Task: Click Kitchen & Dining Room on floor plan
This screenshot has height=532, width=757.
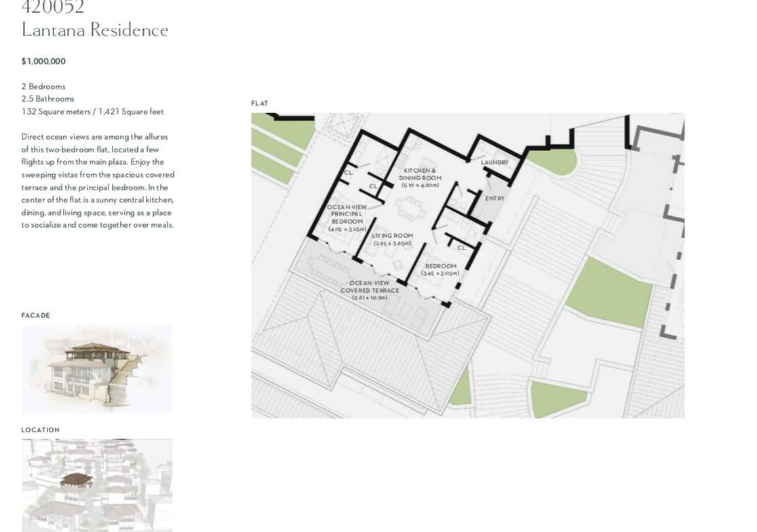Action: (x=420, y=178)
